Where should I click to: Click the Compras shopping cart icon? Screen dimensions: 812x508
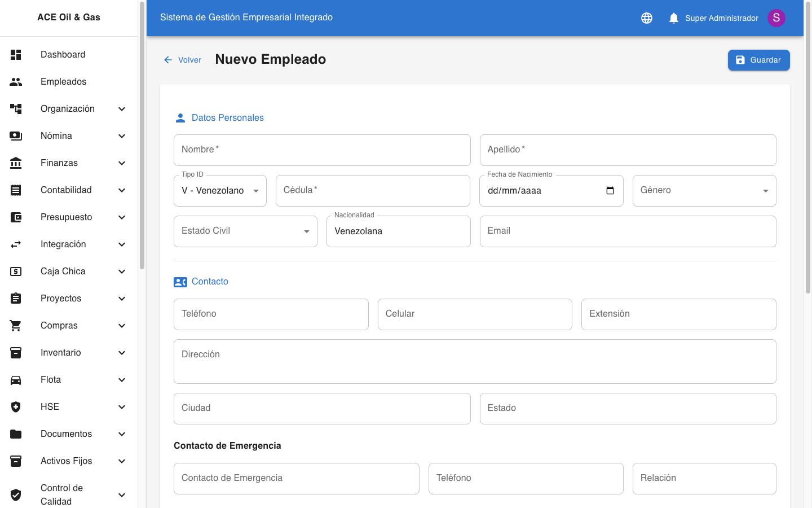pyautogui.click(x=16, y=326)
